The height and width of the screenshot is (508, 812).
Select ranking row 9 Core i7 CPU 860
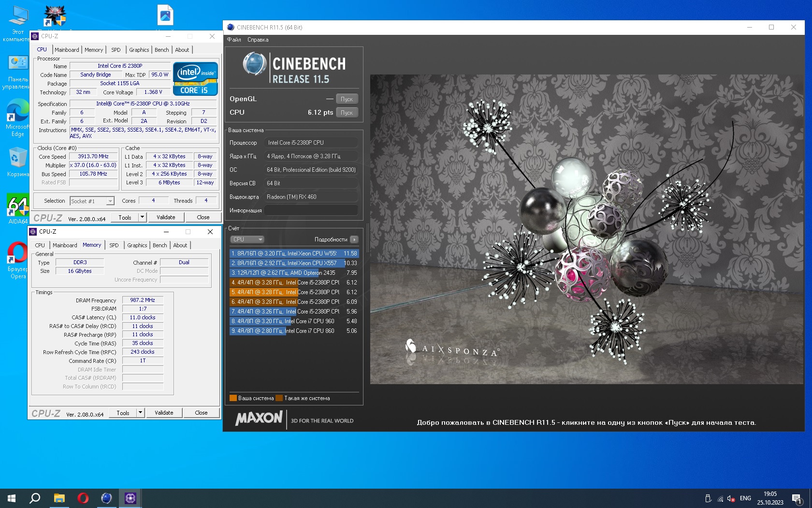tap(294, 331)
